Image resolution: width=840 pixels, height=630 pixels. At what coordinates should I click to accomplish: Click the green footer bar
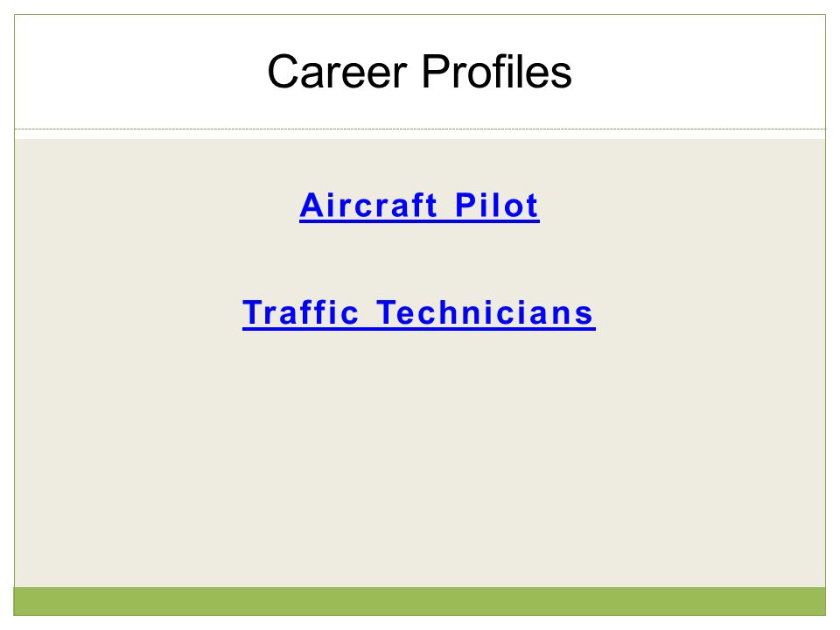pos(419,601)
